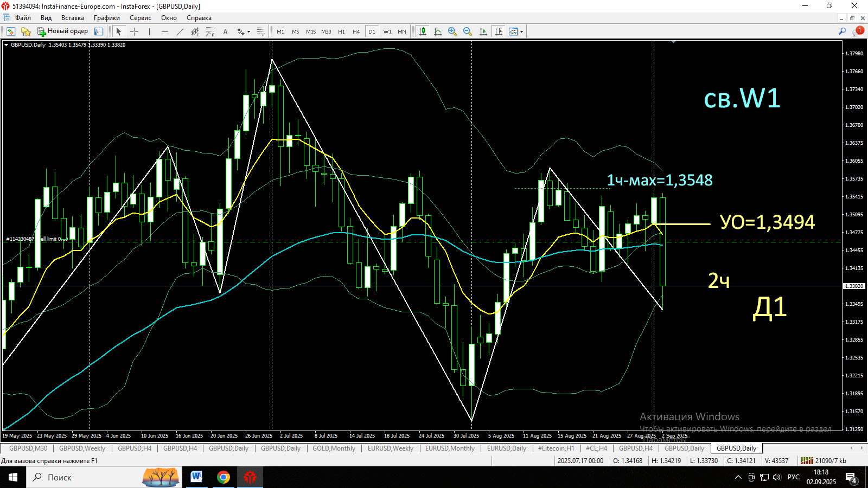Select the equidistant channel tool
868x488 pixels.
click(x=195, y=31)
